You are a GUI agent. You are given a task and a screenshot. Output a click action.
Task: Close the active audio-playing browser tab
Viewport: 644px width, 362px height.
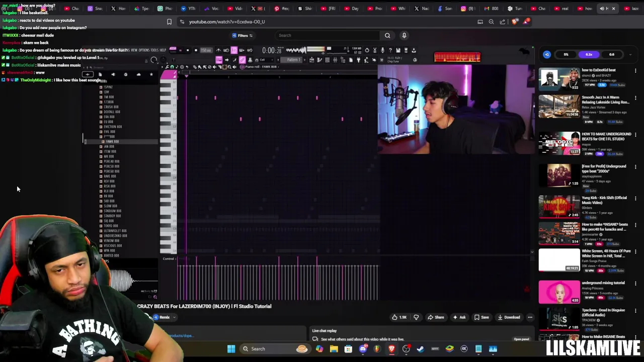pyautogui.click(x=613, y=9)
